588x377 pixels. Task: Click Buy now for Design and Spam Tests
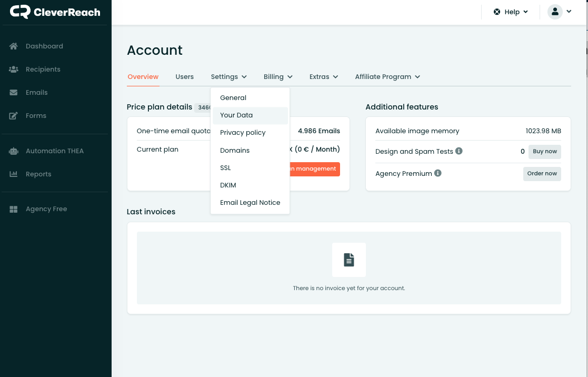click(x=544, y=151)
